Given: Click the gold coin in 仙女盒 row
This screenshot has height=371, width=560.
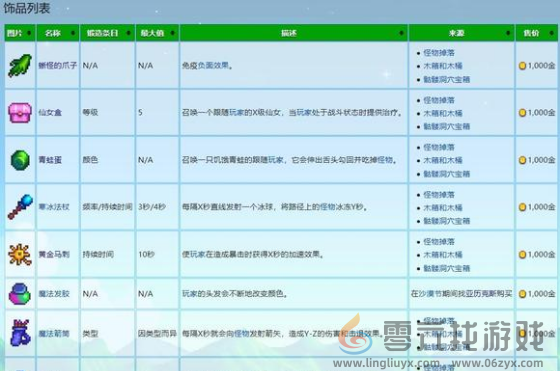Looking at the screenshot, I should pos(522,113).
